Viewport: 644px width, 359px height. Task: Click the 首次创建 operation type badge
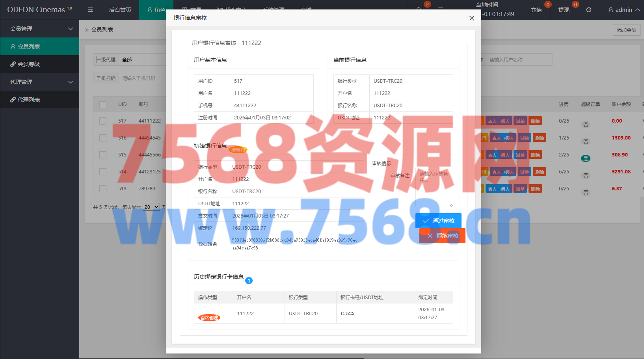(x=209, y=318)
